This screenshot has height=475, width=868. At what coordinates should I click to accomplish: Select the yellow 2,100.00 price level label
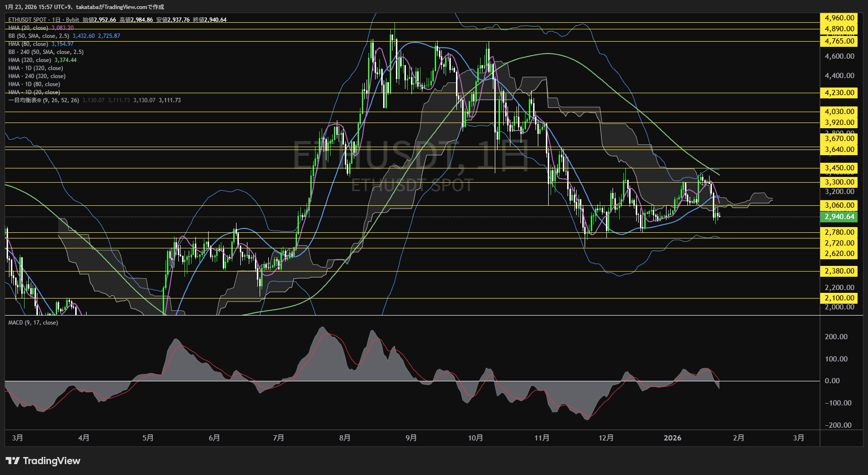pos(839,298)
